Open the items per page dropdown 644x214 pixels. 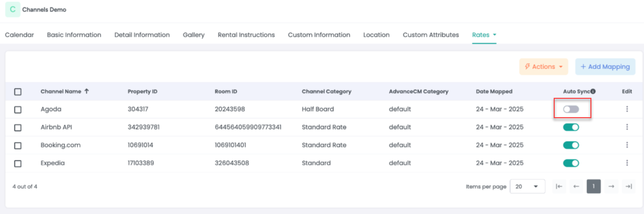[x=527, y=186]
